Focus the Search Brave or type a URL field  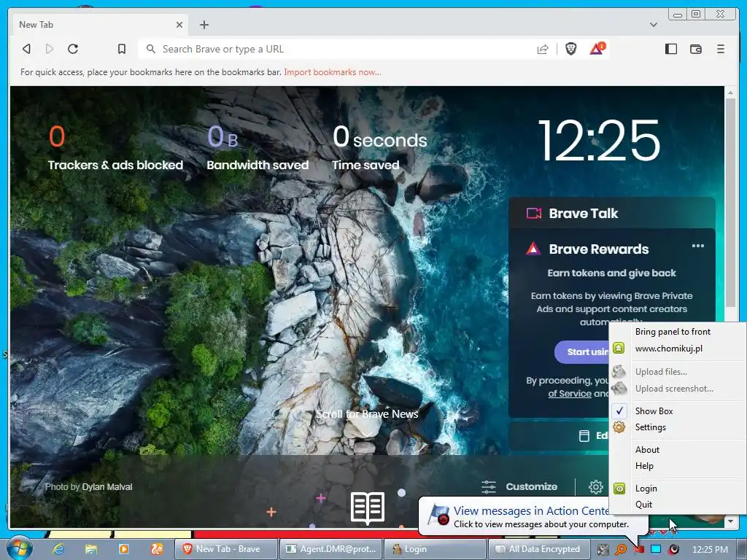click(343, 49)
